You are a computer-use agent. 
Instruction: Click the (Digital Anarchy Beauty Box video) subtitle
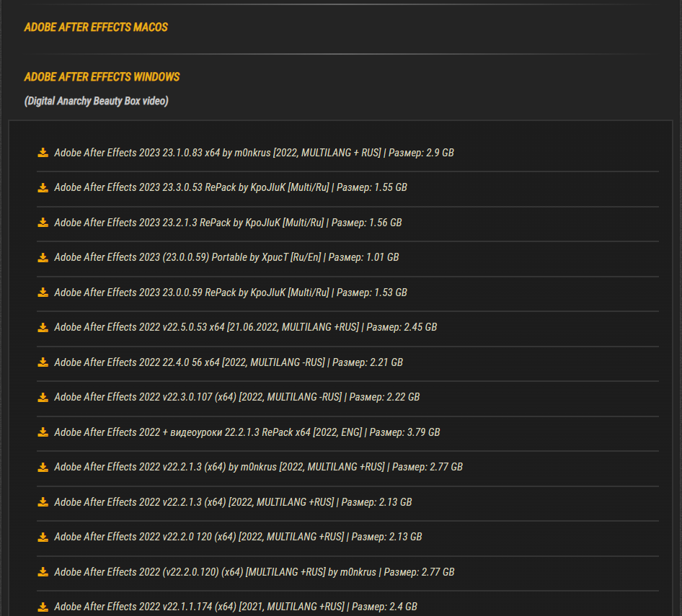click(x=96, y=101)
